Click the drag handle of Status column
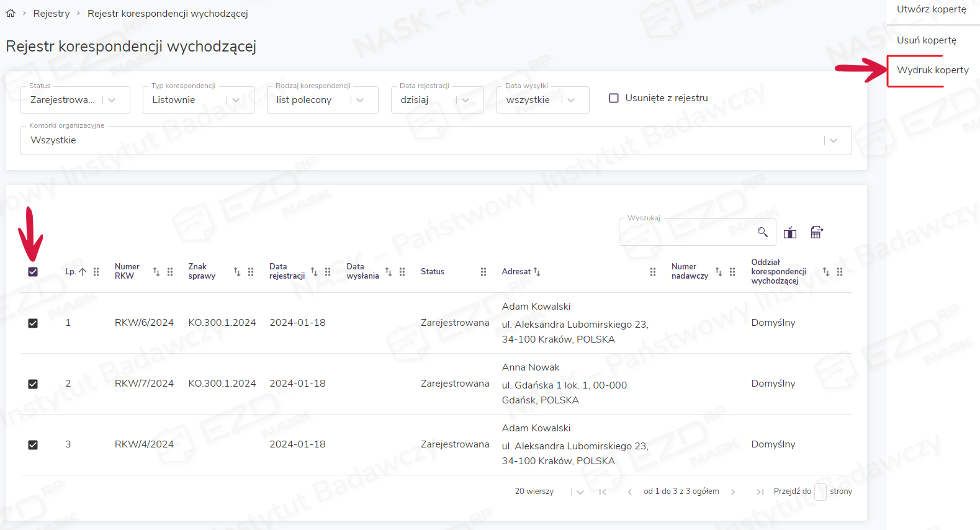This screenshot has width=980, height=530. (483, 272)
